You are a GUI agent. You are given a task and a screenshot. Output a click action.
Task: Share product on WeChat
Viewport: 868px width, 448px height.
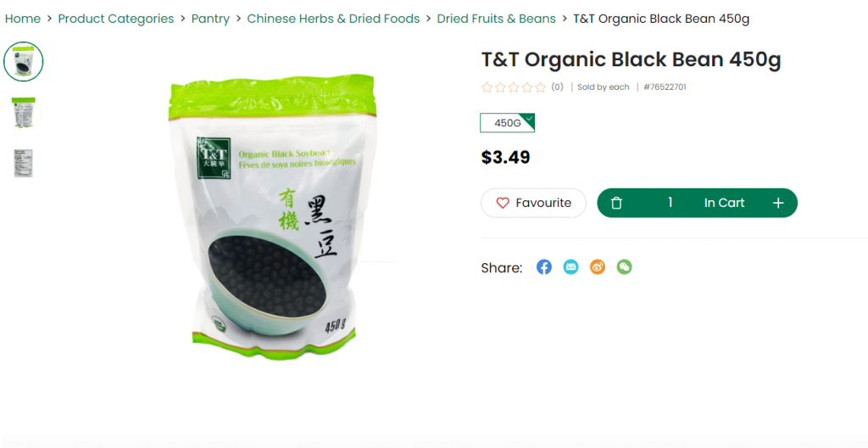(625, 267)
